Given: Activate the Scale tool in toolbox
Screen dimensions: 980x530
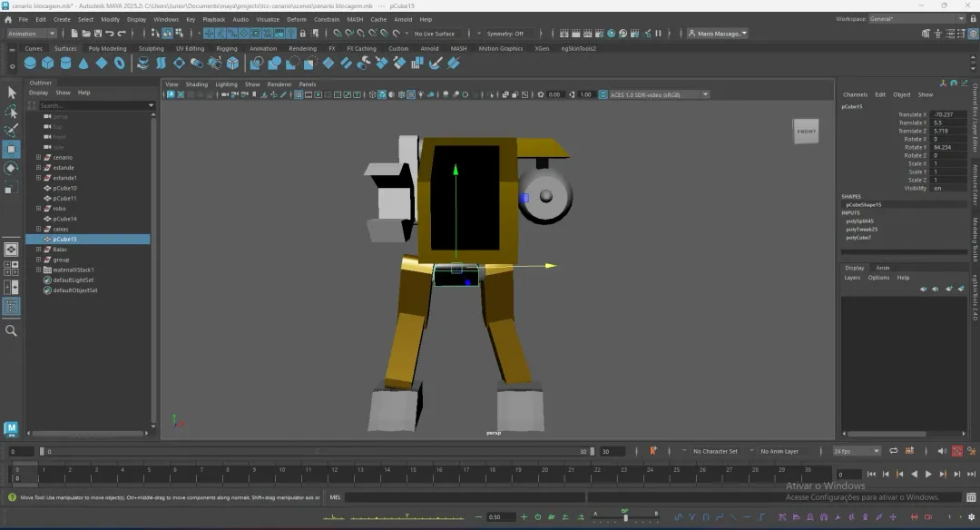Looking at the screenshot, I should pos(11,188).
